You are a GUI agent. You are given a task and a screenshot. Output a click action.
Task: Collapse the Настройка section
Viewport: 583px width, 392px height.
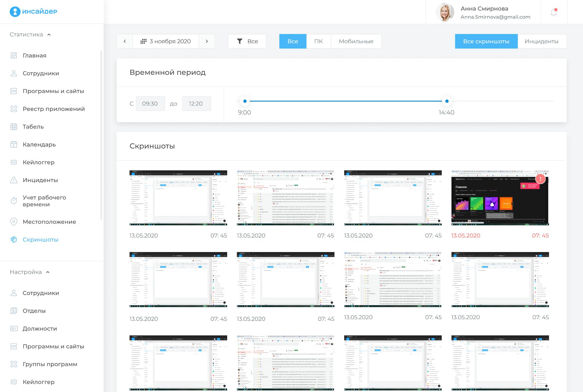point(48,272)
